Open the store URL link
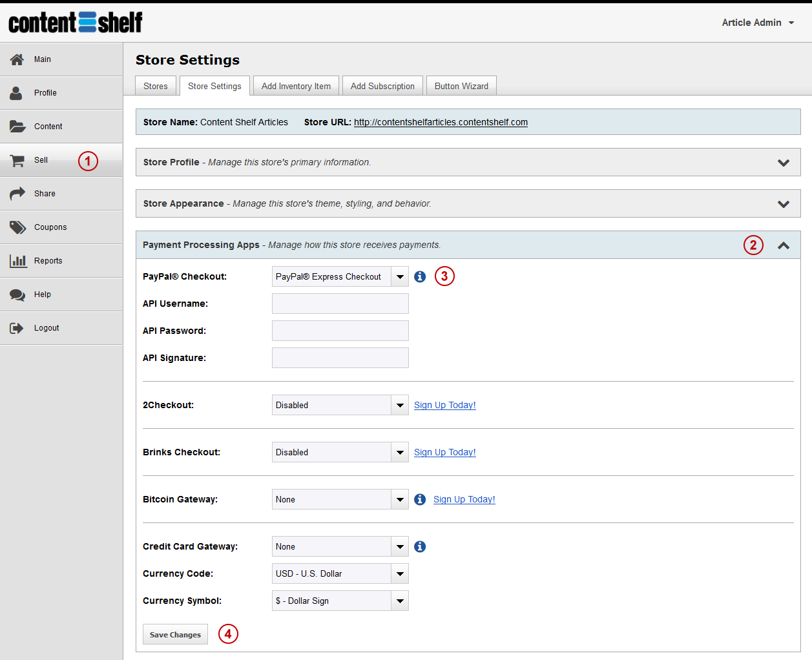 [441, 122]
